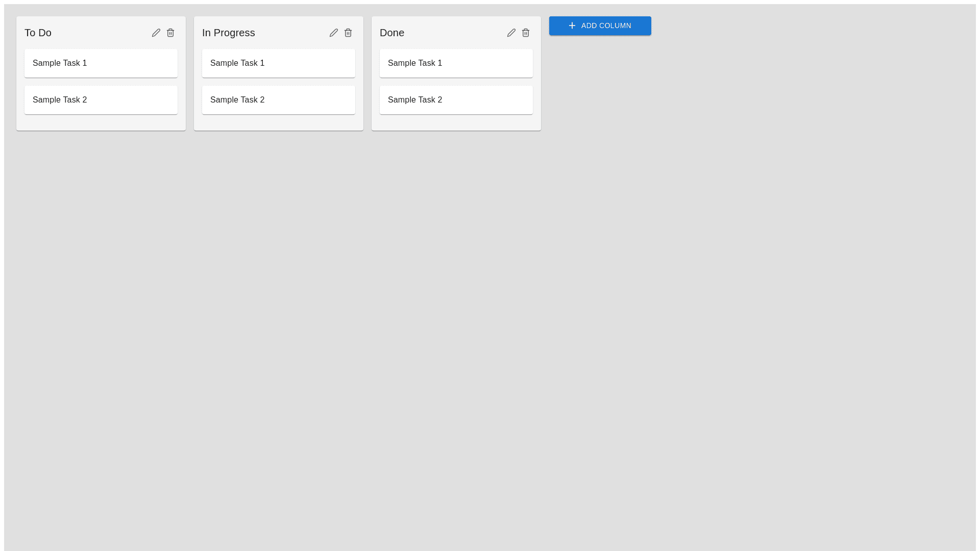Select Sample Task 1 in To Do
Viewport: 980px width, 551px height.
pyautogui.click(x=101, y=63)
